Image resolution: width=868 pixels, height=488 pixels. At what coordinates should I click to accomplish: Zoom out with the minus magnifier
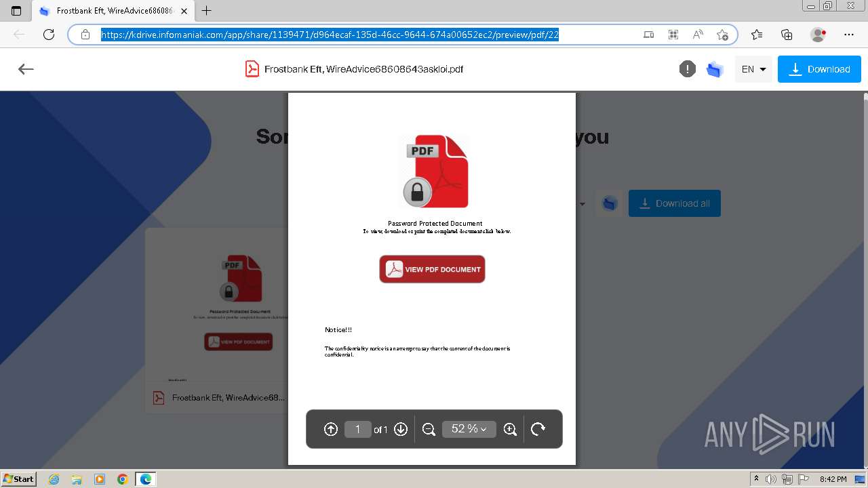point(429,429)
